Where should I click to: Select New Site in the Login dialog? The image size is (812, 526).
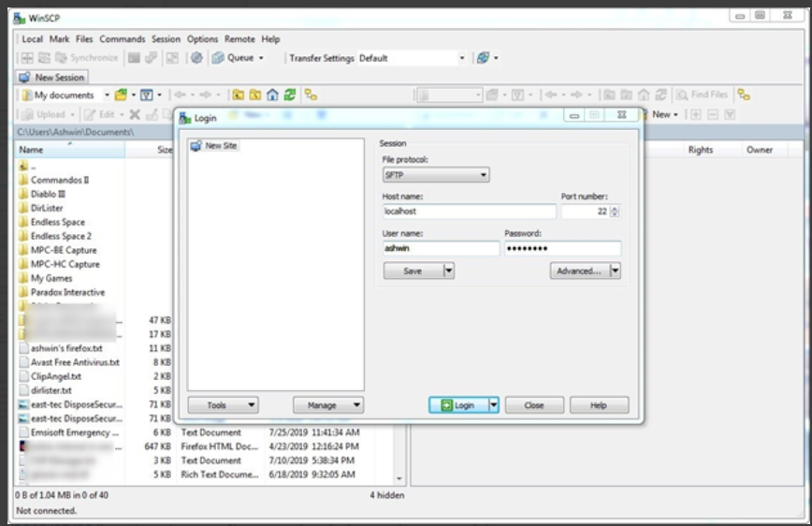(x=214, y=146)
